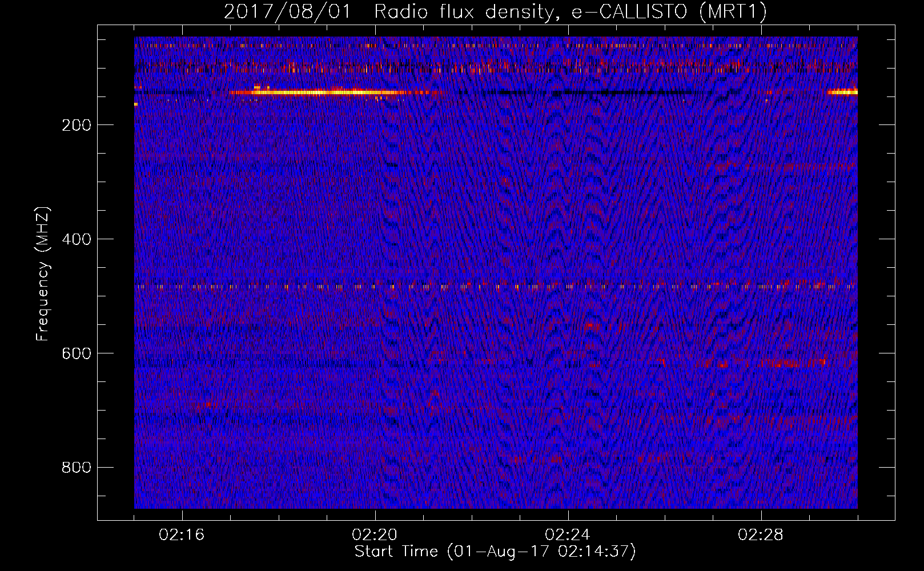Click the 02:16 time tick label
924x571 pixels.
[182, 535]
